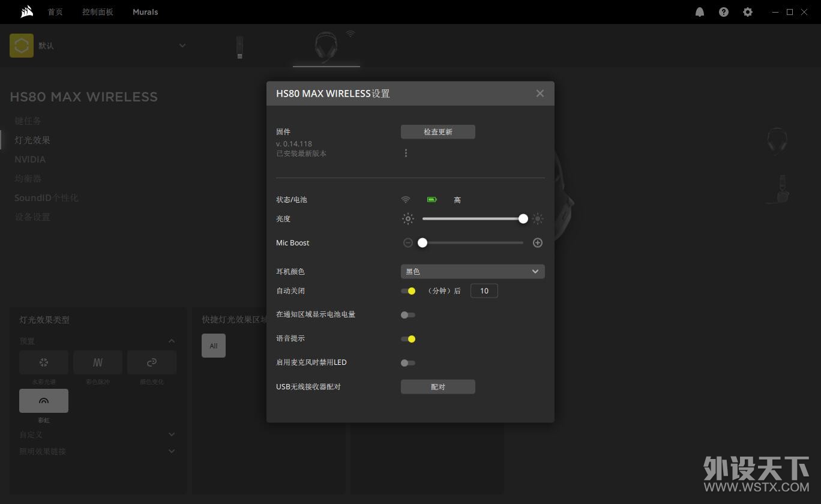
Task: Select the 彩虹 rainbow lighting preset
Action: [x=44, y=401]
